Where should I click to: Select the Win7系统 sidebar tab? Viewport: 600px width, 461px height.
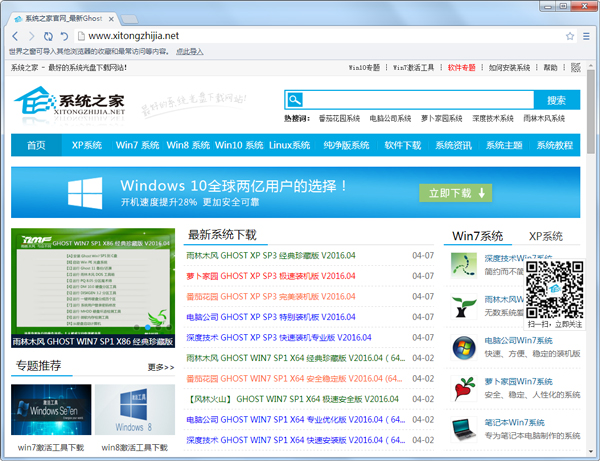(x=478, y=237)
